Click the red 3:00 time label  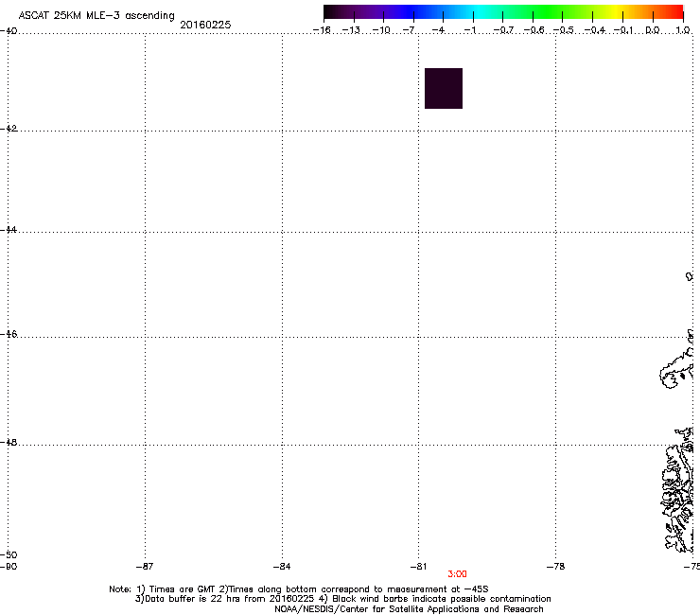457,574
